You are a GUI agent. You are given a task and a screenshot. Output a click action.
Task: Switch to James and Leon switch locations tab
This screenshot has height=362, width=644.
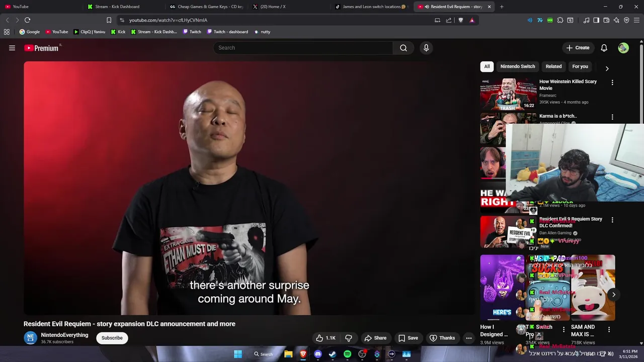(x=371, y=7)
